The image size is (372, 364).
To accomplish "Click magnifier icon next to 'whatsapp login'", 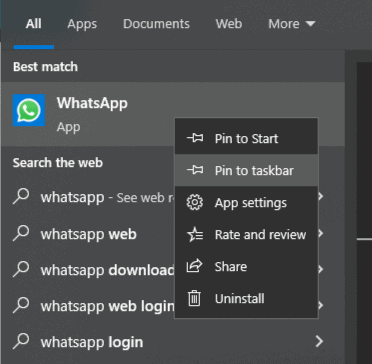I will (x=21, y=342).
